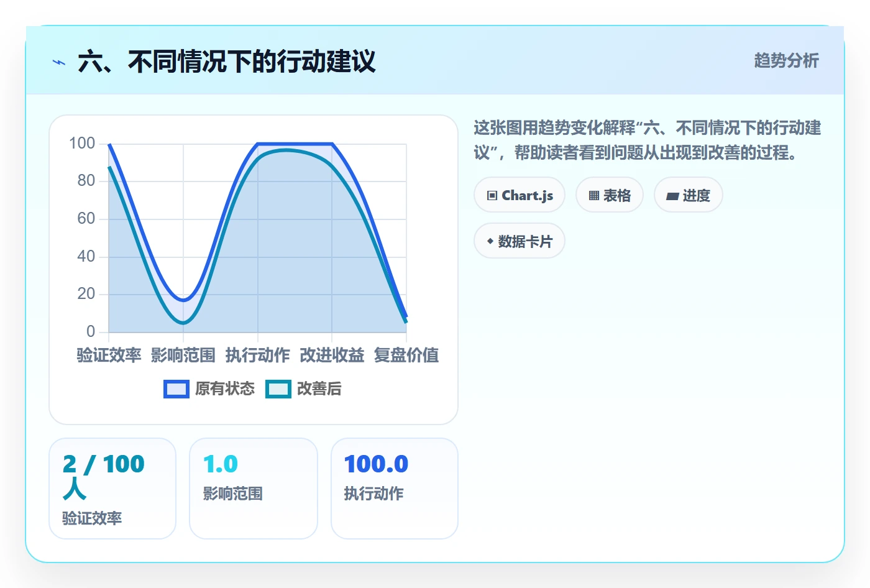Click the Chart.js tag icon
The height and width of the screenshot is (588, 870).
click(492, 195)
